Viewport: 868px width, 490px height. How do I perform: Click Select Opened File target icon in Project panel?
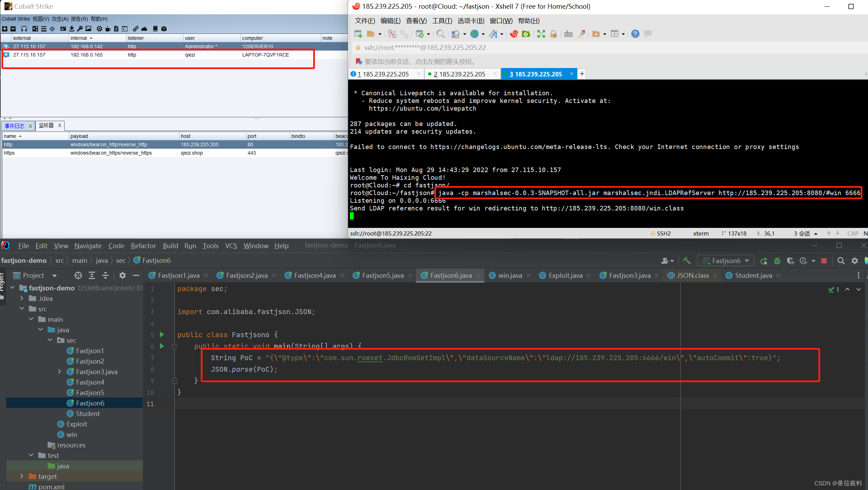(x=78, y=275)
